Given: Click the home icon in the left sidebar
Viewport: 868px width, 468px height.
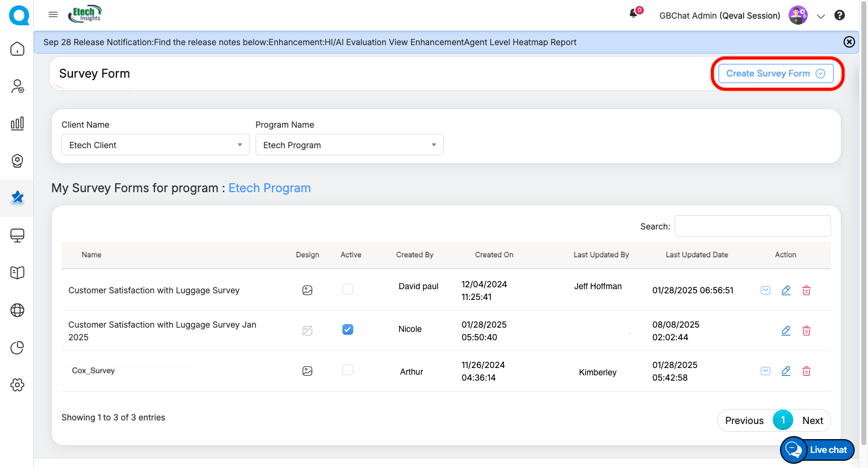Looking at the screenshot, I should coord(17,49).
